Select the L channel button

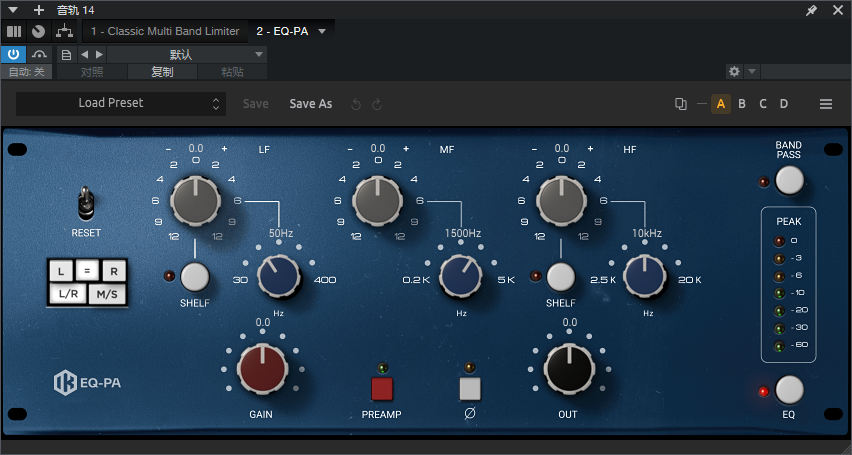61,271
